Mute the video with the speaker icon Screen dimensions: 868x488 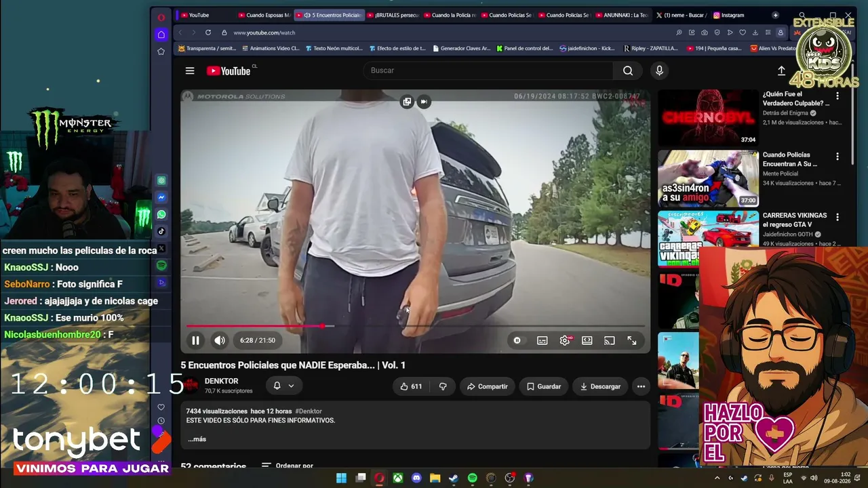tap(220, 340)
